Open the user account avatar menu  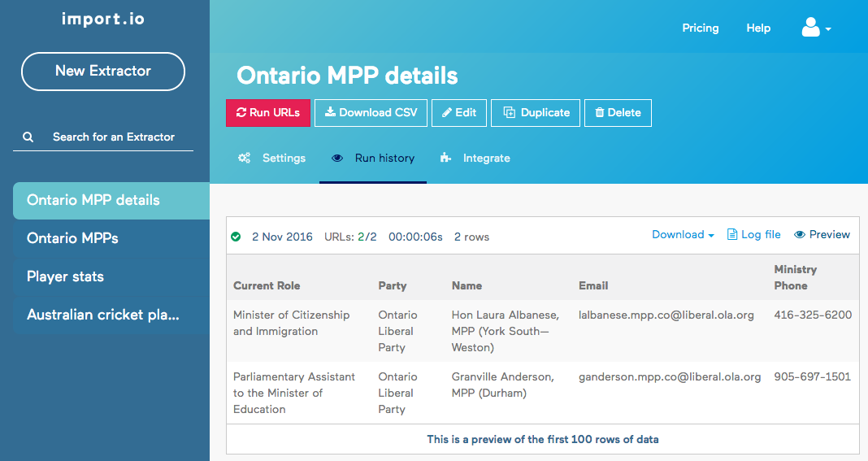[810, 27]
